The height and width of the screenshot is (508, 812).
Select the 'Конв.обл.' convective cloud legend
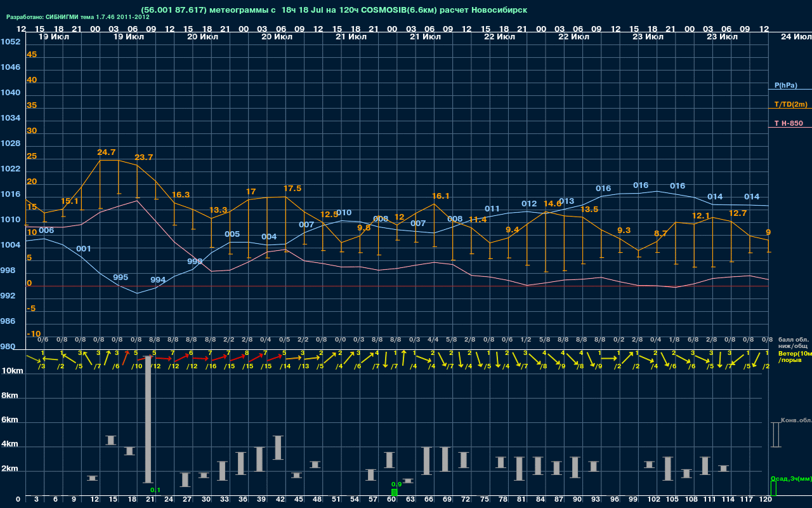[796, 420]
